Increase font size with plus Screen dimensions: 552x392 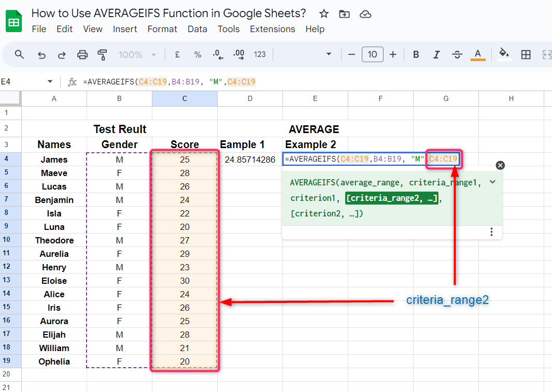[393, 54]
